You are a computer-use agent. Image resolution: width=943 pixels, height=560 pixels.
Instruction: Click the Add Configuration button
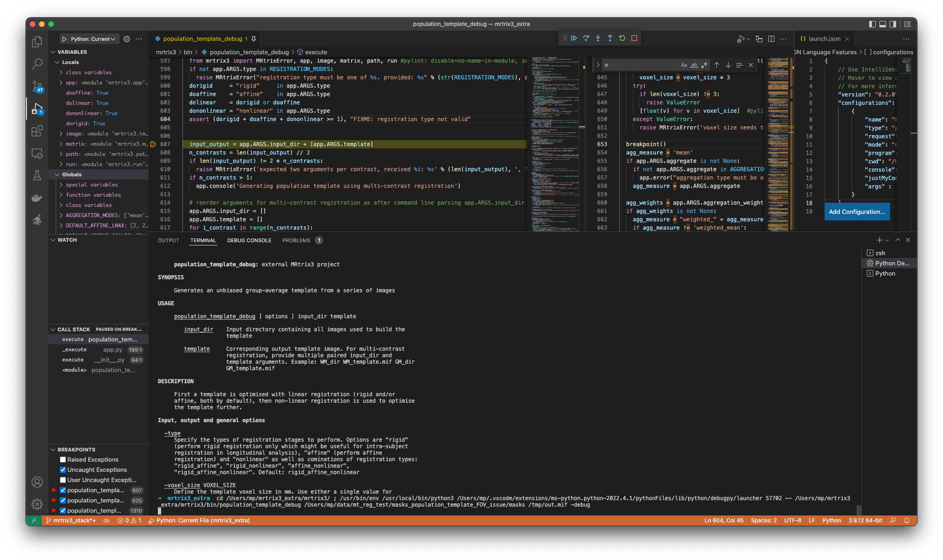point(857,212)
